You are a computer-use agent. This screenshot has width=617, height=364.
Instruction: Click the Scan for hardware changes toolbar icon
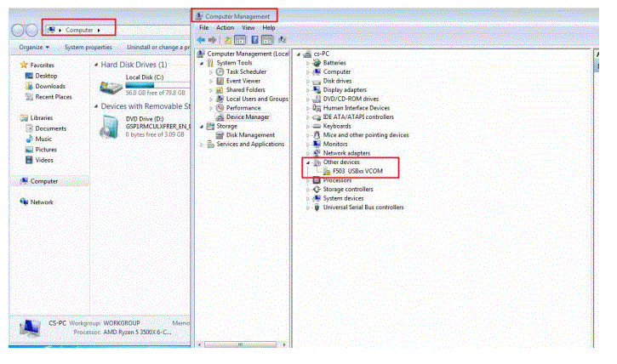[x=282, y=40]
